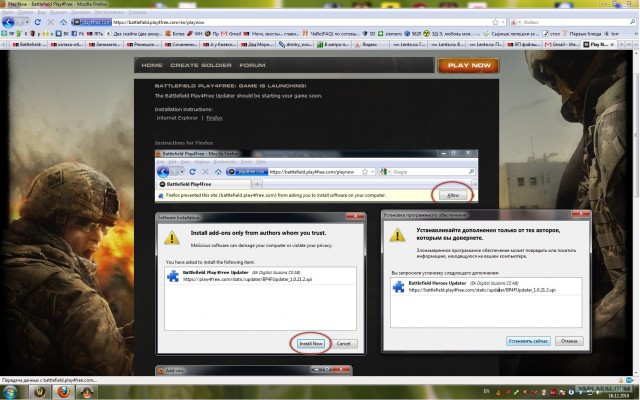Open the Правка menu
This screenshot has height=400, width=640.
pos(24,13)
